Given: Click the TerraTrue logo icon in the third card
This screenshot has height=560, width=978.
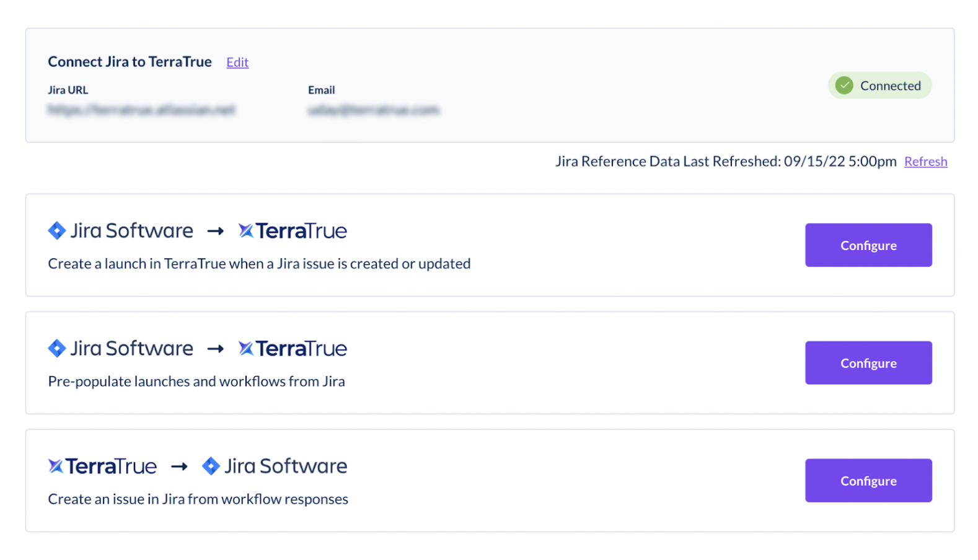Looking at the screenshot, I should tap(56, 466).
